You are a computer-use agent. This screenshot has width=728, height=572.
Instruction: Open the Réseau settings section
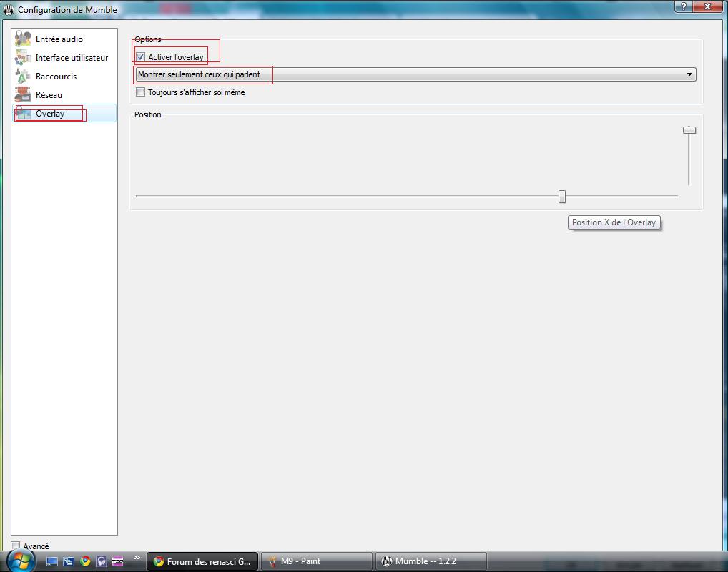pyautogui.click(x=64, y=94)
